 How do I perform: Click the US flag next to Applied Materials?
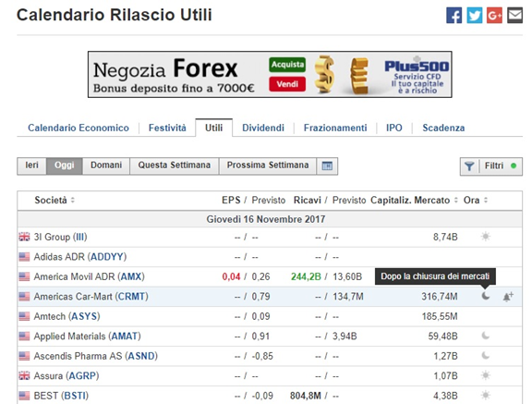click(x=24, y=337)
